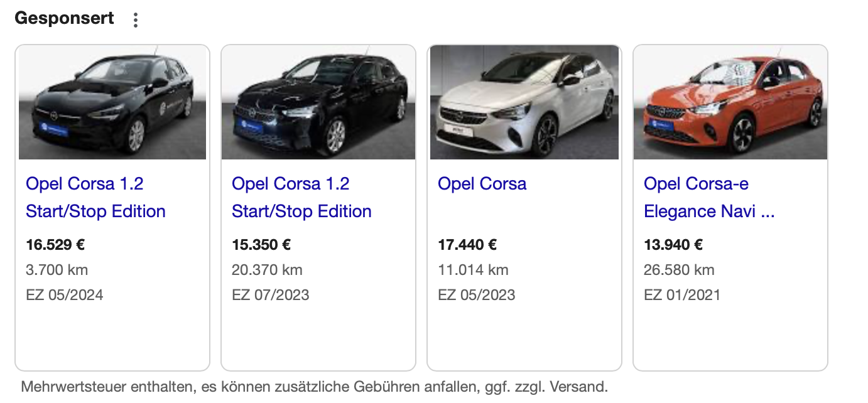Open the first Opel Corsa 1.2 Start/Stop Edition link

(x=95, y=197)
